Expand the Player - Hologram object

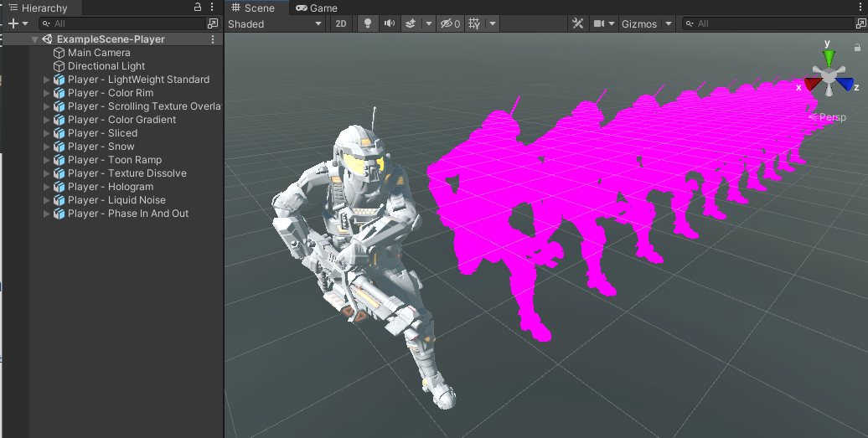coord(47,187)
